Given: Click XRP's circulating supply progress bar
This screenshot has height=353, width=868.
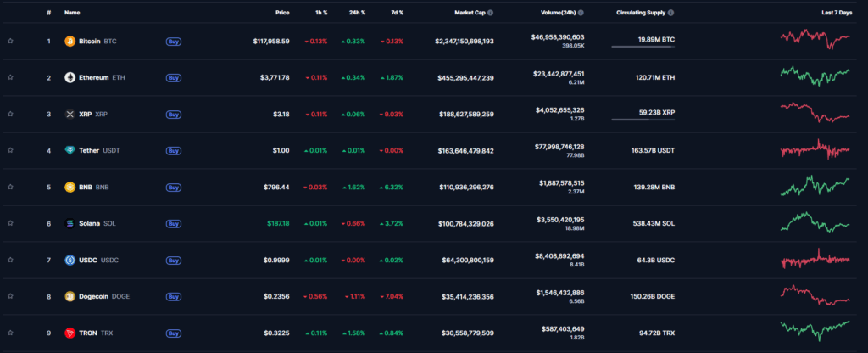Looking at the screenshot, I should click(643, 120).
